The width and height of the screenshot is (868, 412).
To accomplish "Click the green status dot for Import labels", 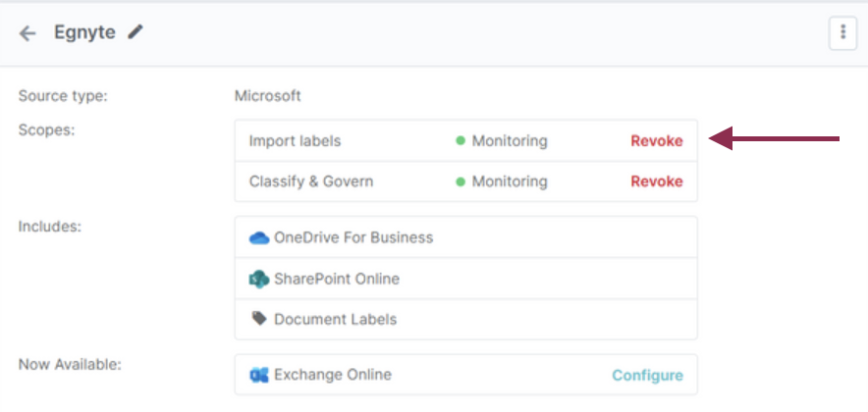I will 461,141.
